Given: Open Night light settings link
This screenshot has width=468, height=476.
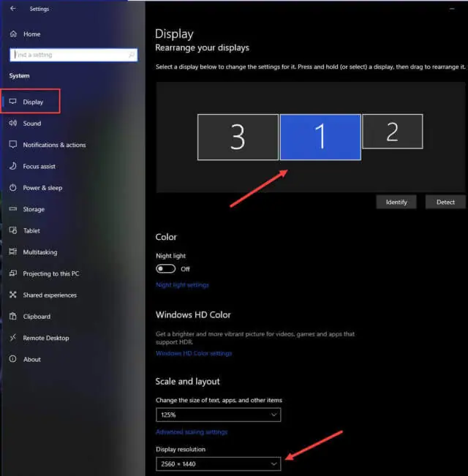Looking at the screenshot, I should (x=182, y=284).
